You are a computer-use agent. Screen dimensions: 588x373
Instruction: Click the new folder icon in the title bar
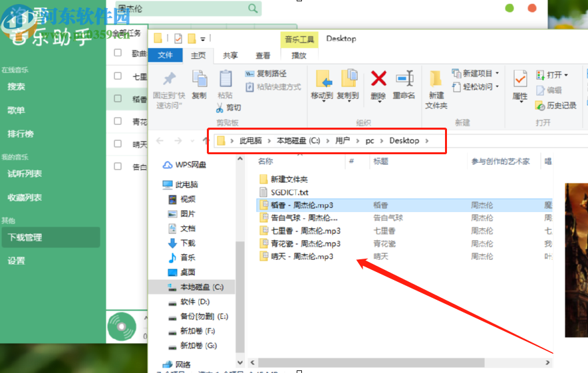pyautogui.click(x=192, y=39)
